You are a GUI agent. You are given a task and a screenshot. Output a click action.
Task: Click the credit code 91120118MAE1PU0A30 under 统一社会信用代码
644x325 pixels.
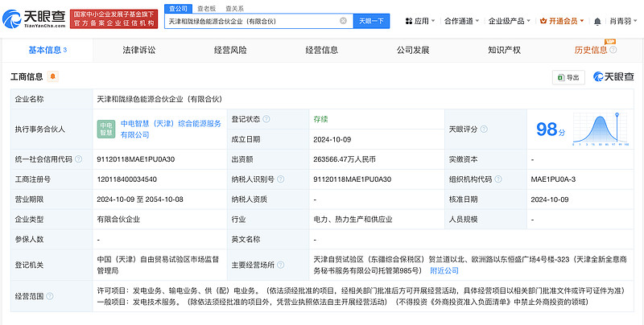(135, 159)
